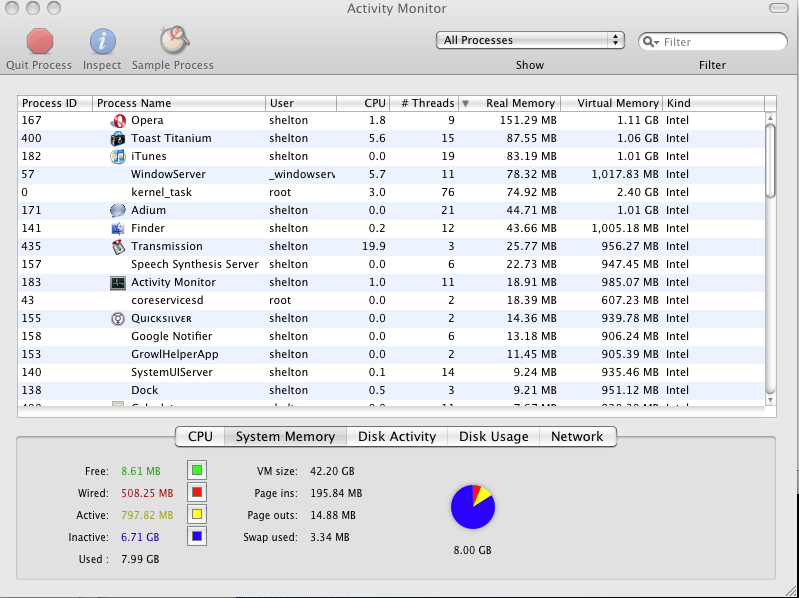Select the Quicksilver process icon
Screen dimensions: 799x598
tap(118, 318)
